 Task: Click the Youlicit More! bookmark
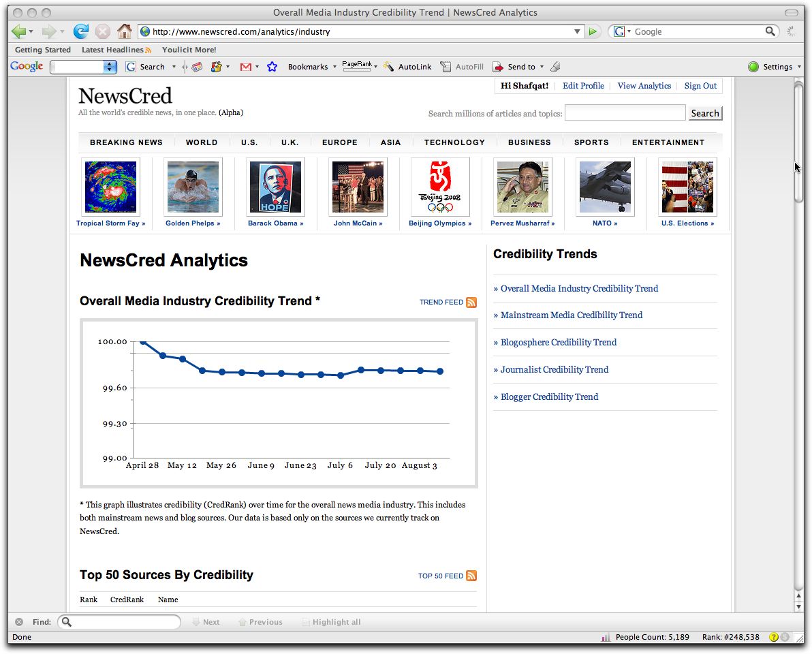pos(189,50)
